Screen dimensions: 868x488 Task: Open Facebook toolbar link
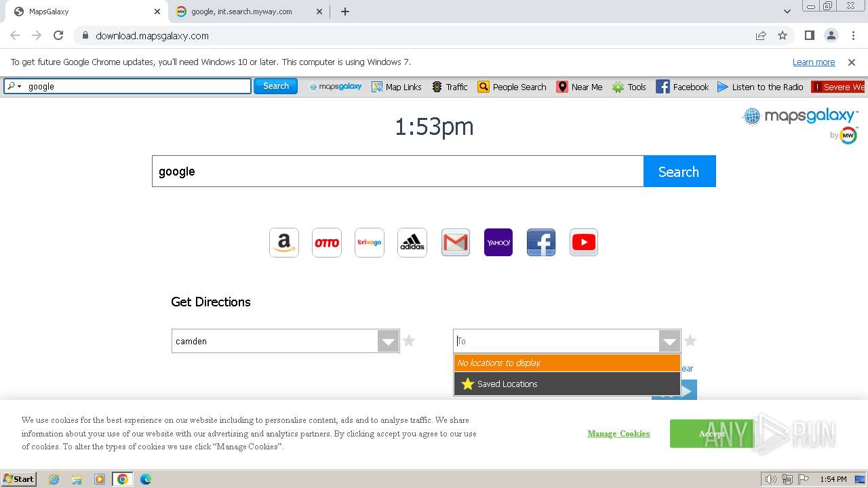point(682,87)
